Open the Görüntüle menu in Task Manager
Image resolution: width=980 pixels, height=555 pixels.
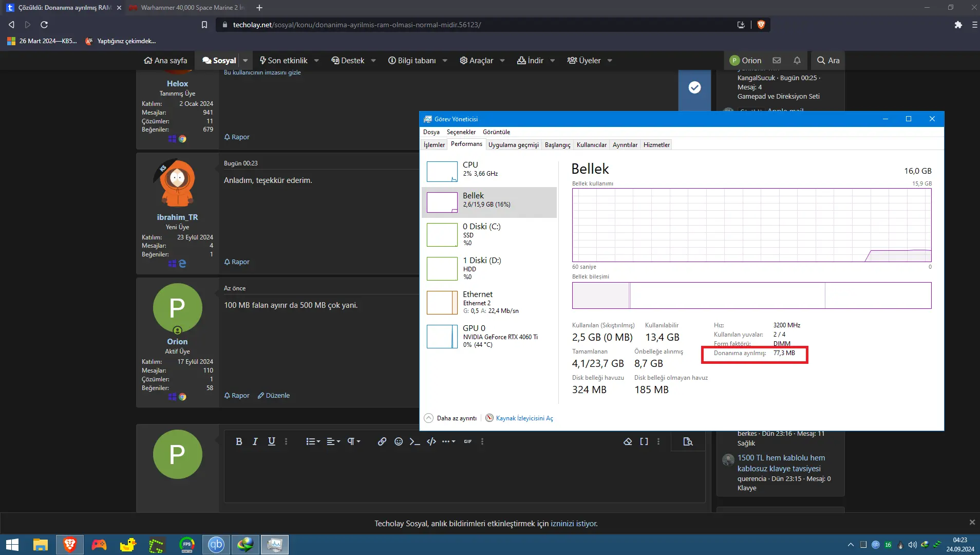(x=496, y=132)
